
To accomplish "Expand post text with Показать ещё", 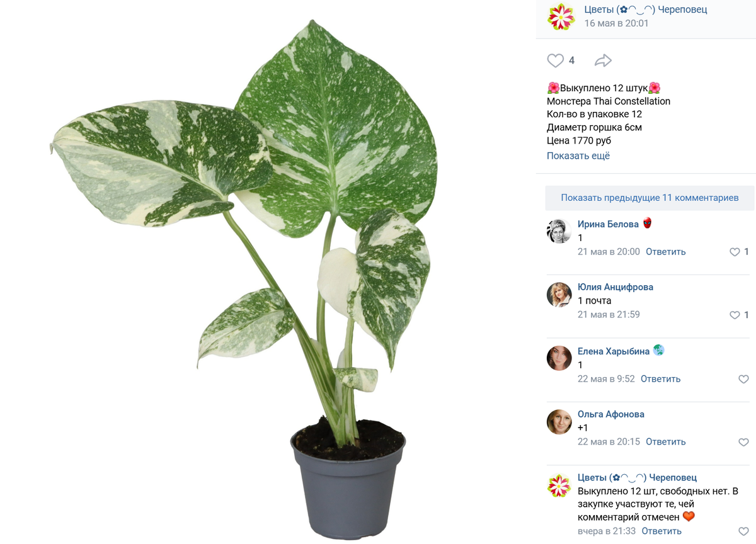I will 578,156.
